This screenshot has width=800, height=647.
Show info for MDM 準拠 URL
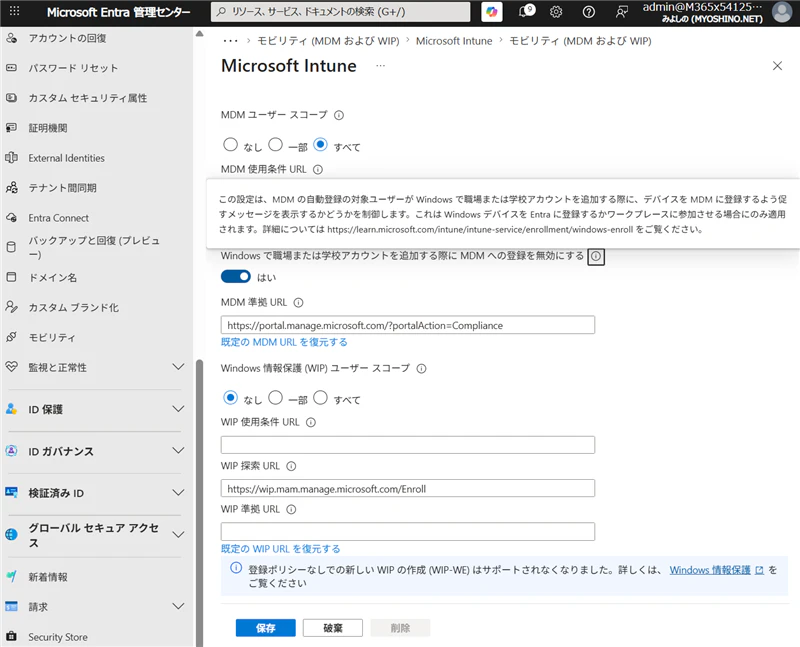pyautogui.click(x=298, y=303)
